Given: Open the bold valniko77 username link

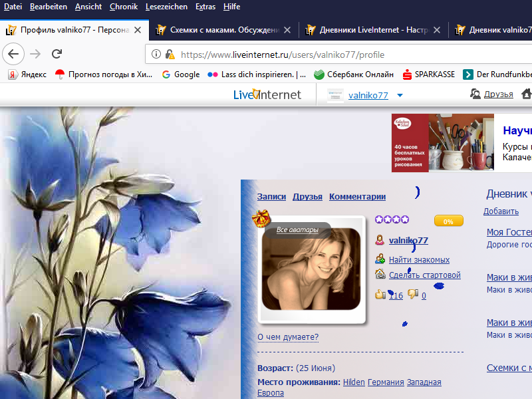Looking at the screenshot, I should tap(408, 240).
